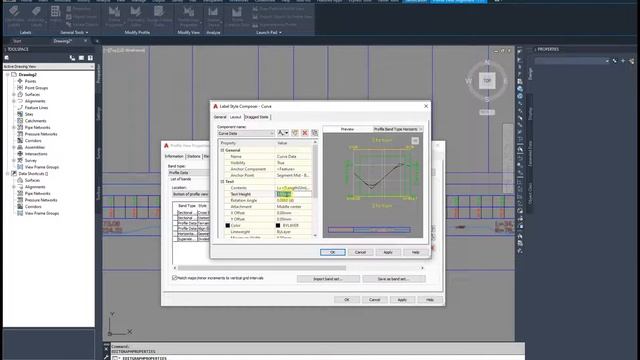The image size is (640, 360).
Task: Open the Active Drawing View dropdown
Action: click(49, 66)
